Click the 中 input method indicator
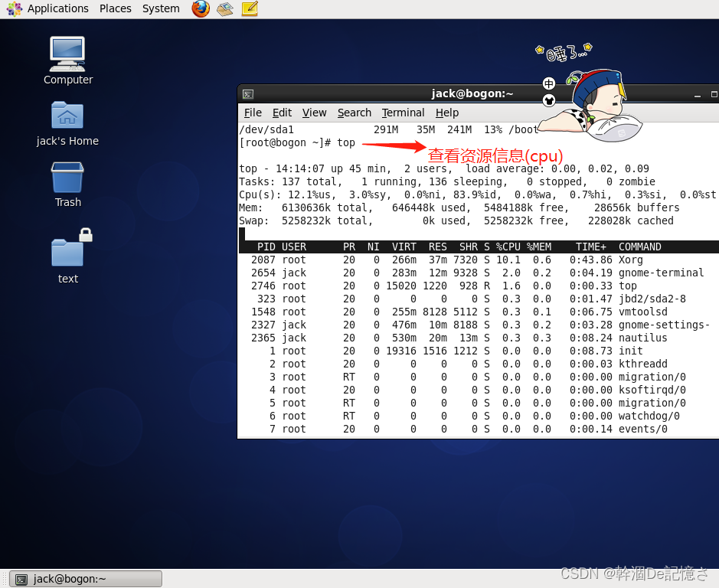The height and width of the screenshot is (588, 719). tap(549, 83)
